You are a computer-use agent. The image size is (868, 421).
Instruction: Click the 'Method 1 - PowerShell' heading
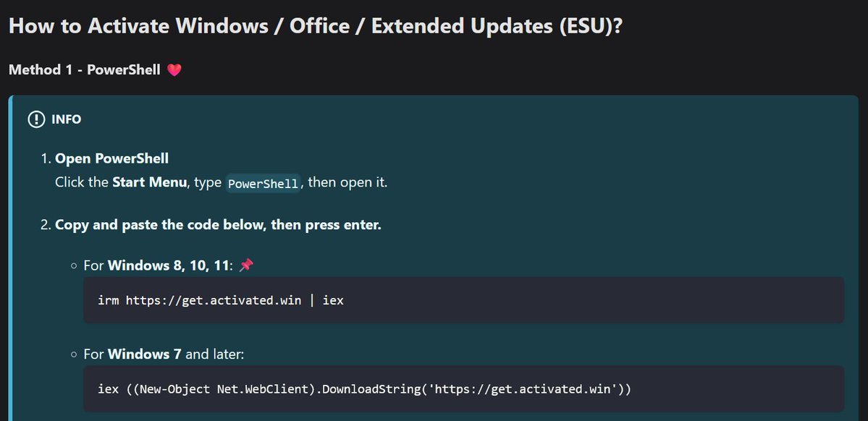coord(84,70)
